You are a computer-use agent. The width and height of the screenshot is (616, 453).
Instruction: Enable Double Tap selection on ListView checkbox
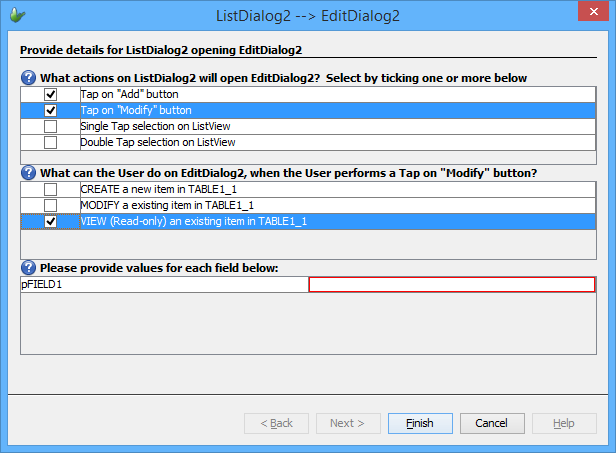pos(50,142)
